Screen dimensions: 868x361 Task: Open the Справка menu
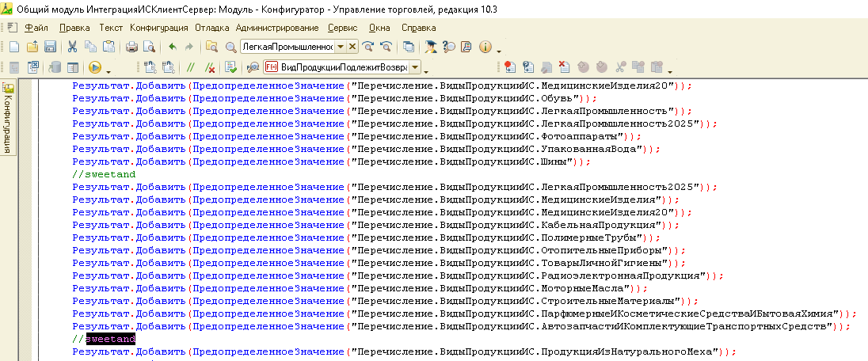[418, 28]
